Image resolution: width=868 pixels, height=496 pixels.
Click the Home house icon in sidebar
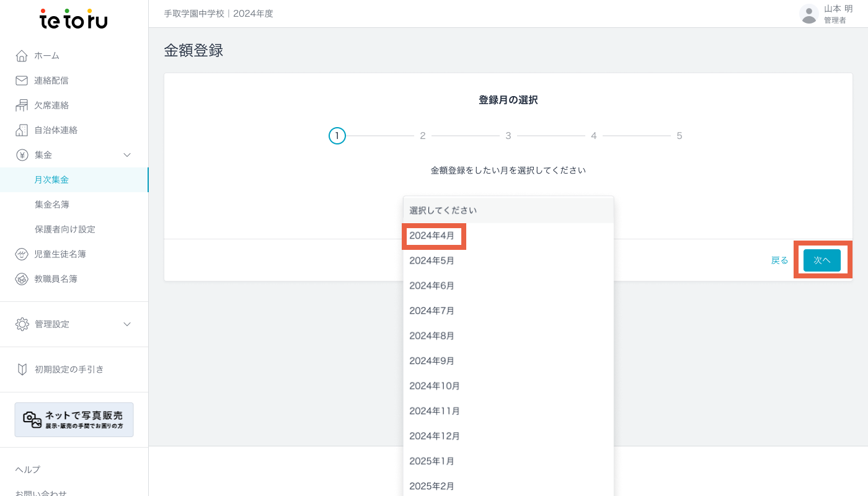[x=22, y=56]
